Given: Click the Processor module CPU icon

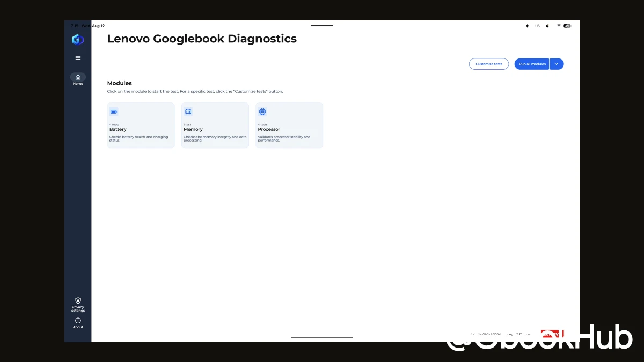Looking at the screenshot, I should click(262, 112).
